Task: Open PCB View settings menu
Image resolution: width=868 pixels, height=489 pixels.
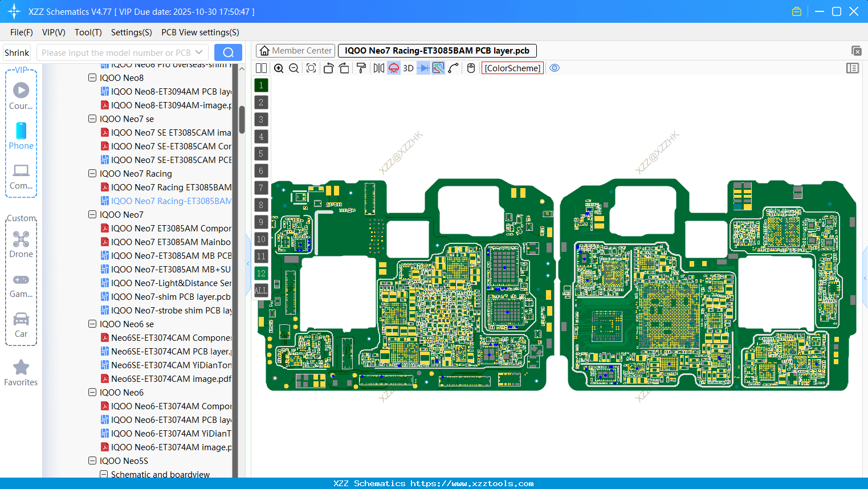Action: pos(199,32)
